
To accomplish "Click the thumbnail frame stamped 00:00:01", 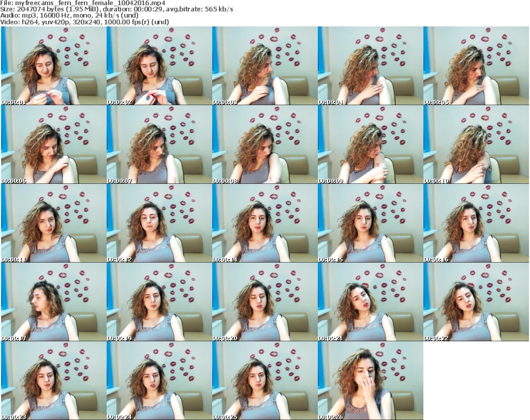I will 53,66.
